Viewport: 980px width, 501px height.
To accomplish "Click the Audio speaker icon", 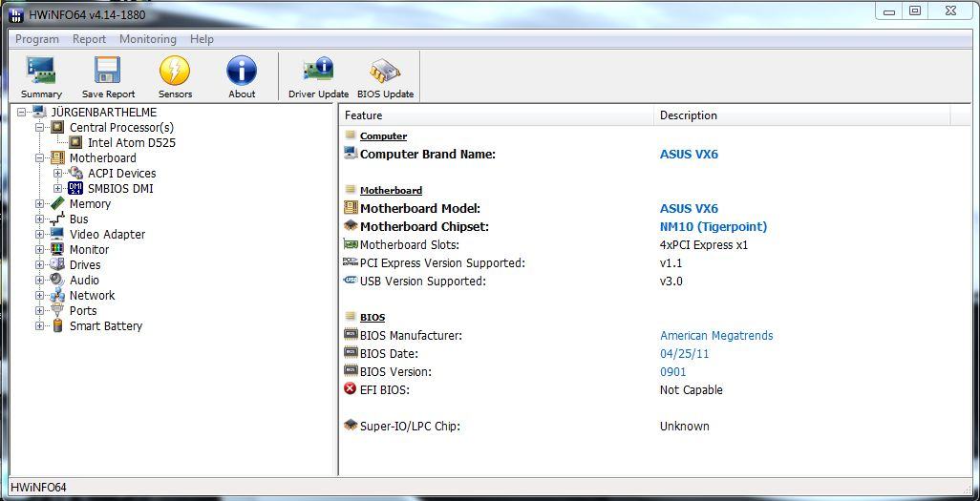I will pyautogui.click(x=57, y=280).
